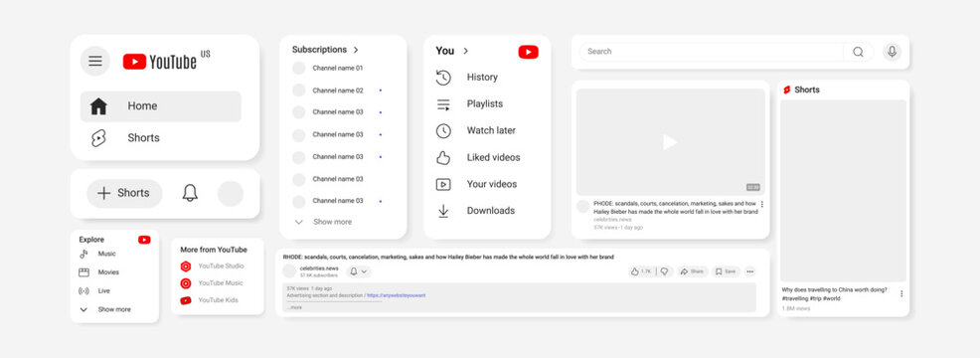Open the anywebsiteyouwant description link
Image resolution: width=980 pixels, height=358 pixels.
[x=397, y=294]
